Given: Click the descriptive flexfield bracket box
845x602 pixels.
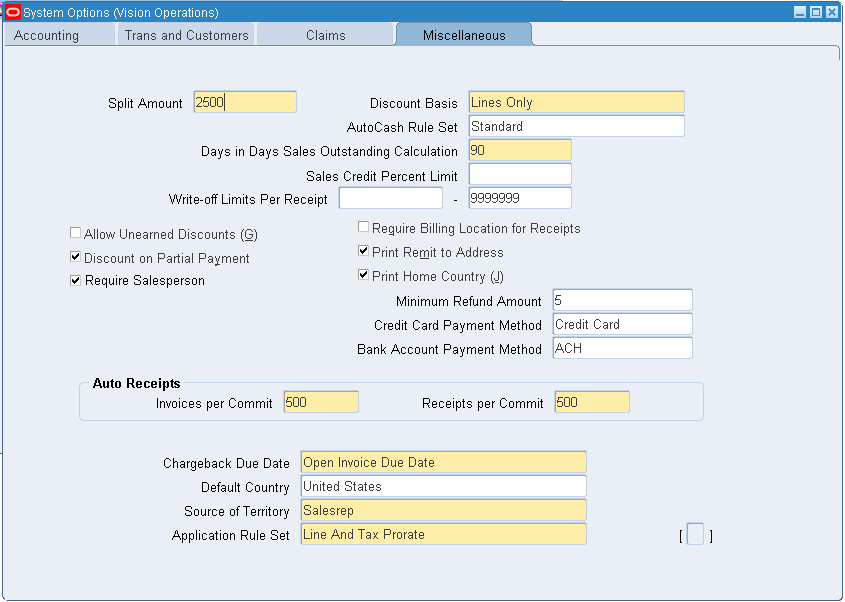Looking at the screenshot, I should click(695, 535).
